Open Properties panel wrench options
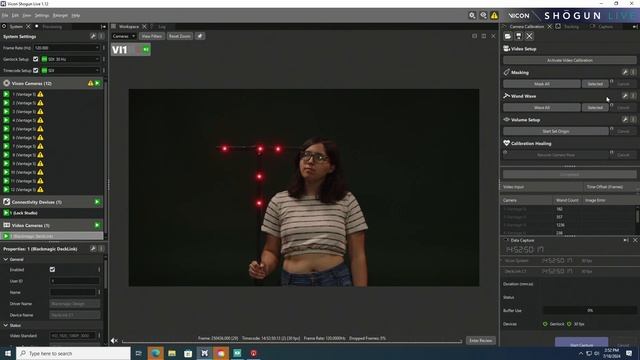This screenshot has width=640, height=360. (x=93, y=249)
